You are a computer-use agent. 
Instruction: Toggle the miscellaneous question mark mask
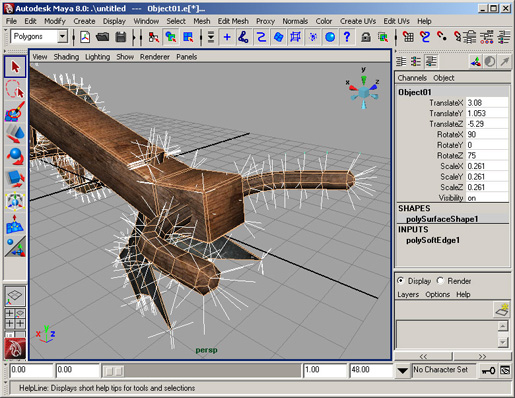[x=347, y=37]
